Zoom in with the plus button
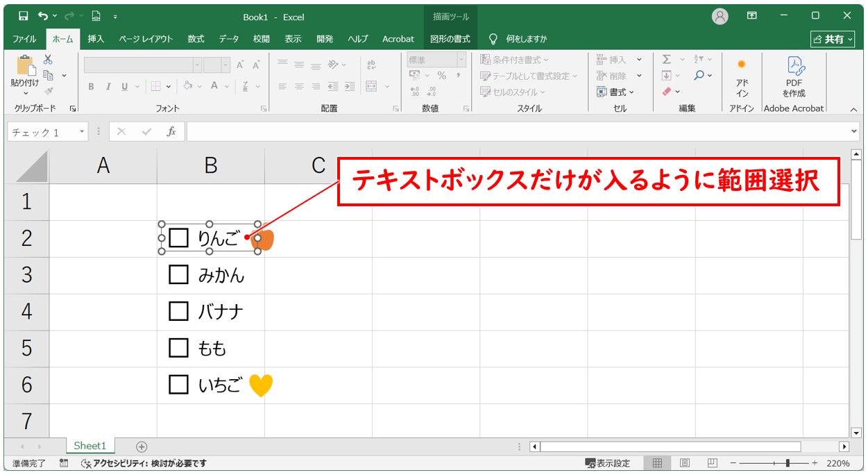This screenshot has width=868, height=475. (814, 463)
